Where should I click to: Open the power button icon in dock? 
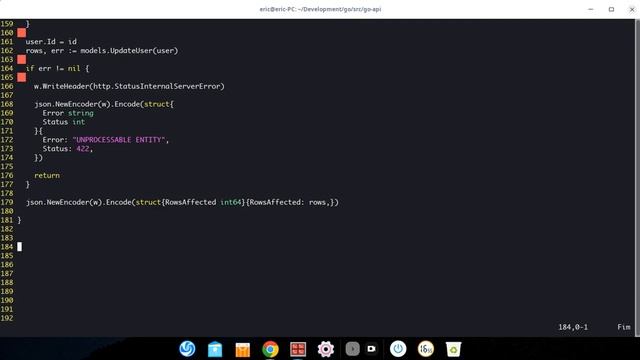coord(398,349)
